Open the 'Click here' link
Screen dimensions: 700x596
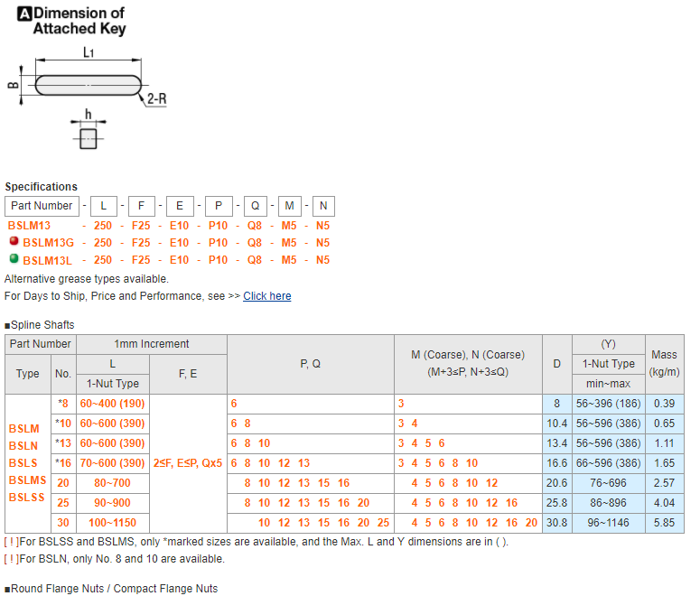[267, 296]
